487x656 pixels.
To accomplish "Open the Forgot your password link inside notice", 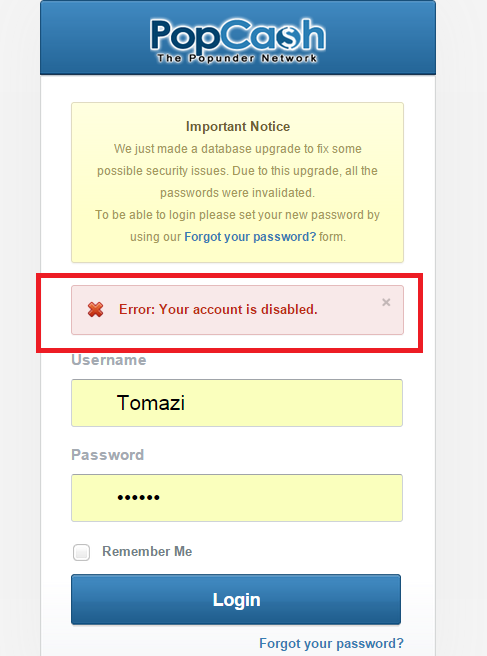I will [250, 237].
